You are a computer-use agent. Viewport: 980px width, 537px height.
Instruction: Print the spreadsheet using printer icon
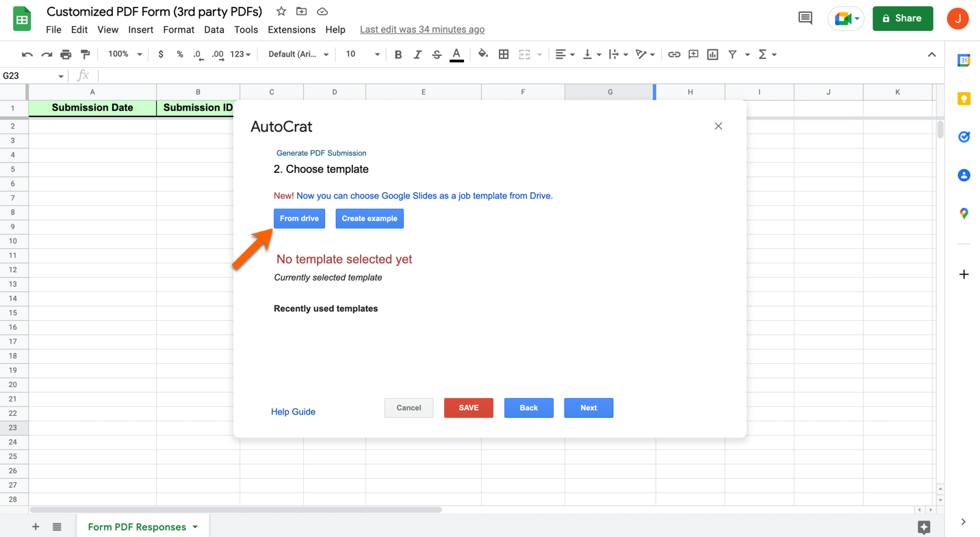pyautogui.click(x=66, y=55)
